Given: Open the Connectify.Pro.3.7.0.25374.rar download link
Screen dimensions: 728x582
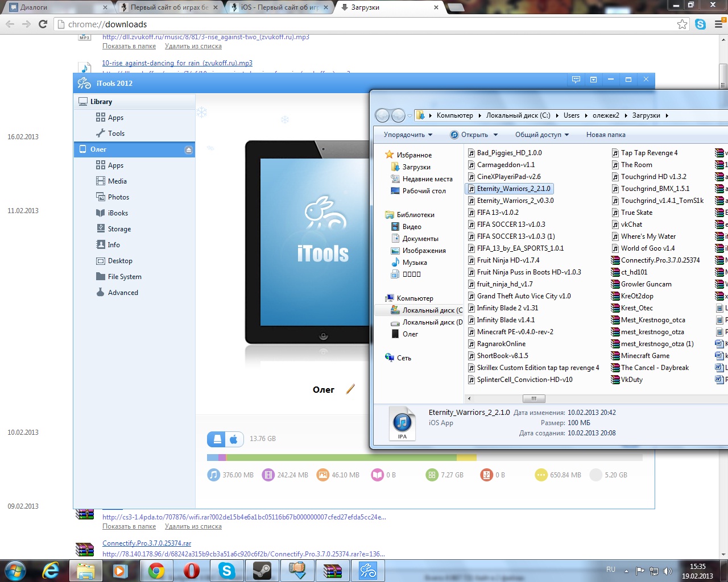Looking at the screenshot, I should click(147, 543).
